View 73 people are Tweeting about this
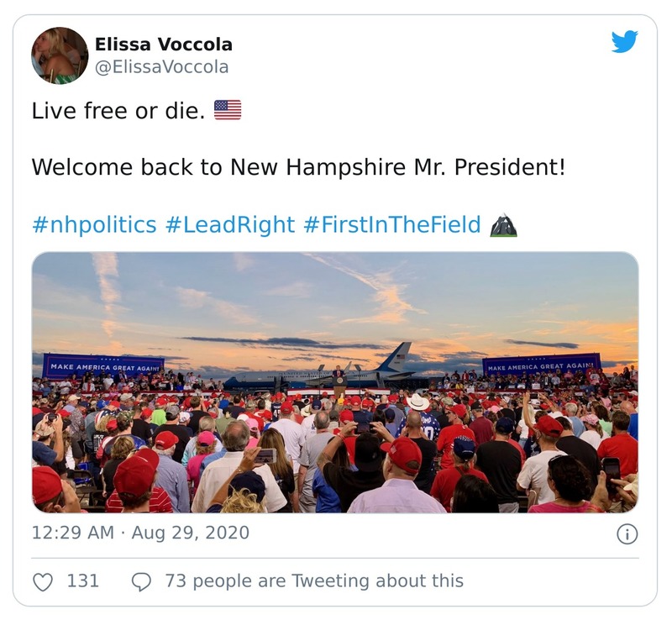This screenshot has height=625, width=672. (x=313, y=581)
